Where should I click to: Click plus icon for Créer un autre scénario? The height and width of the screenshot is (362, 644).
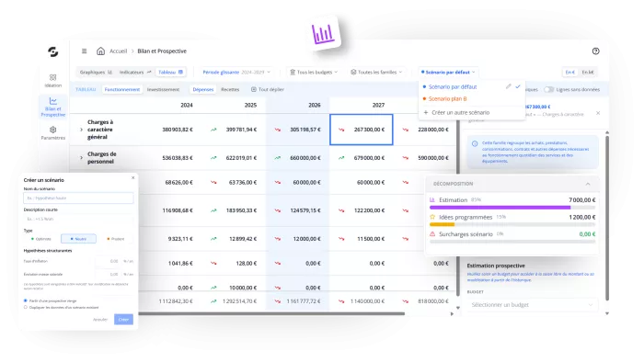point(426,112)
